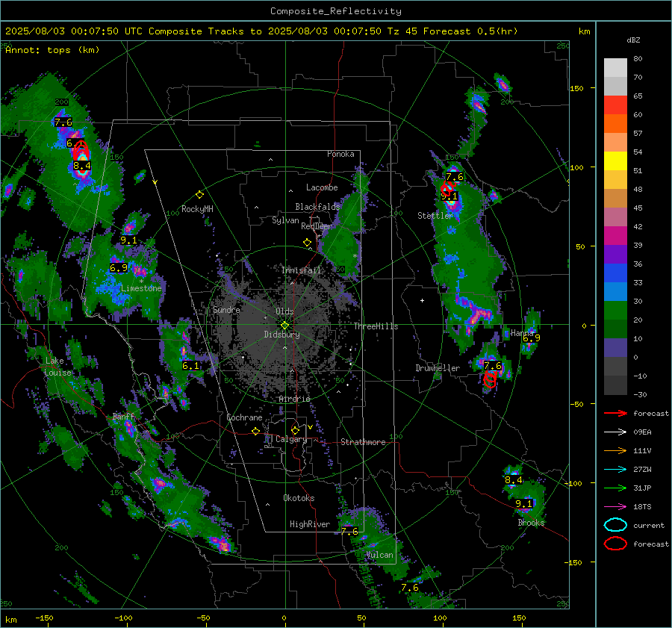This screenshot has width=672, height=628.
Task: Click the Stettler city label
Action: point(435,216)
